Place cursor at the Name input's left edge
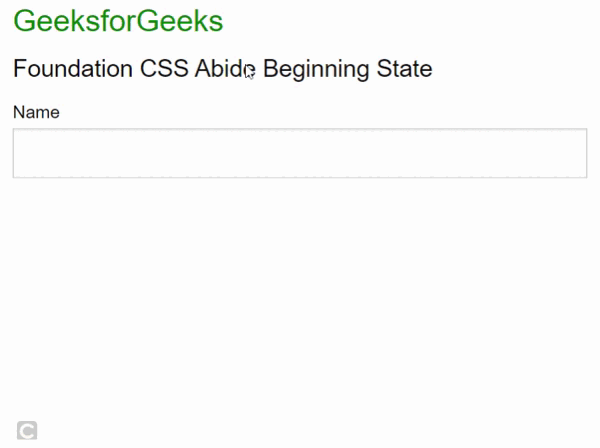The image size is (600, 448). (x=20, y=153)
